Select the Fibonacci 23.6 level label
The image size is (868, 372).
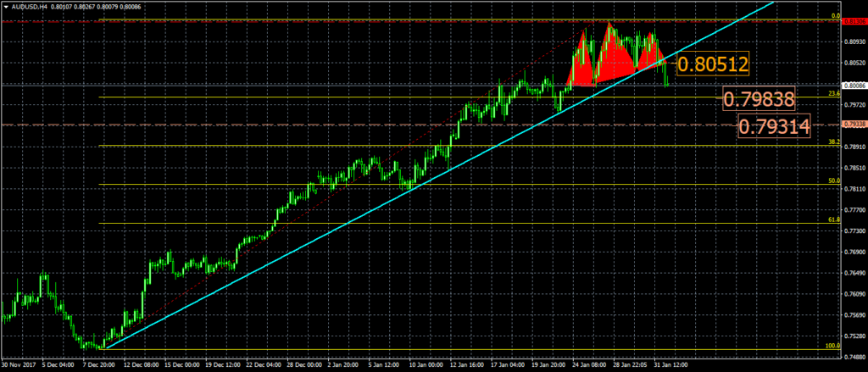834,93
